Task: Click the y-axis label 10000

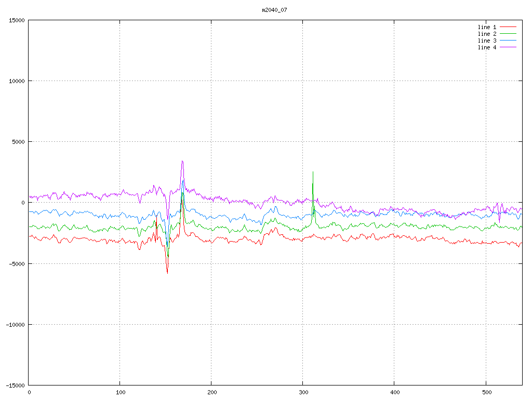Action: coord(17,81)
